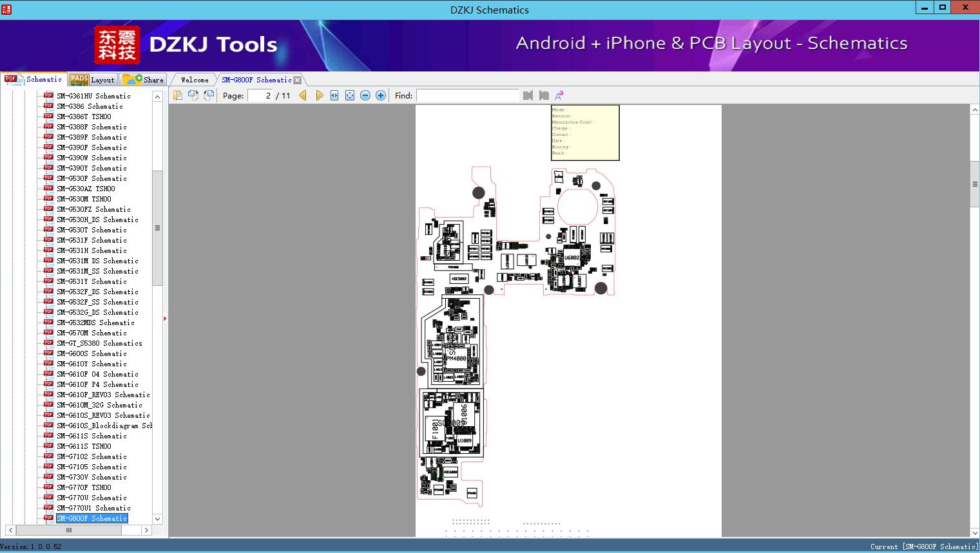This screenshot has width=980, height=553.
Task: Open the Share tab
Action: pos(143,80)
